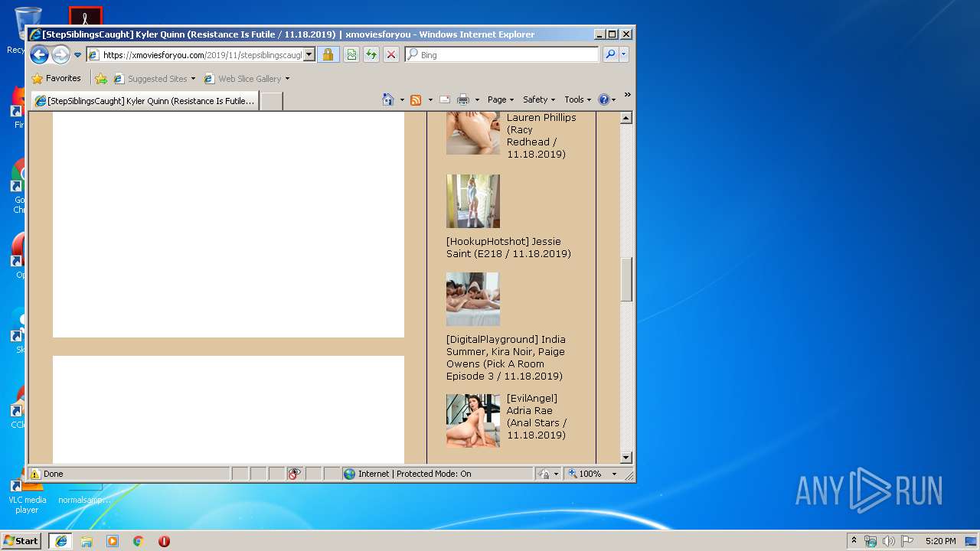Open the Favorites star button
The width and height of the screenshot is (980, 551).
[56, 78]
